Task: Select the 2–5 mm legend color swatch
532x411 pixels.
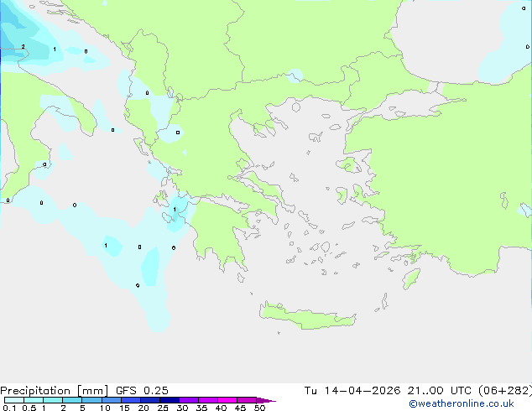Action: pos(72,400)
